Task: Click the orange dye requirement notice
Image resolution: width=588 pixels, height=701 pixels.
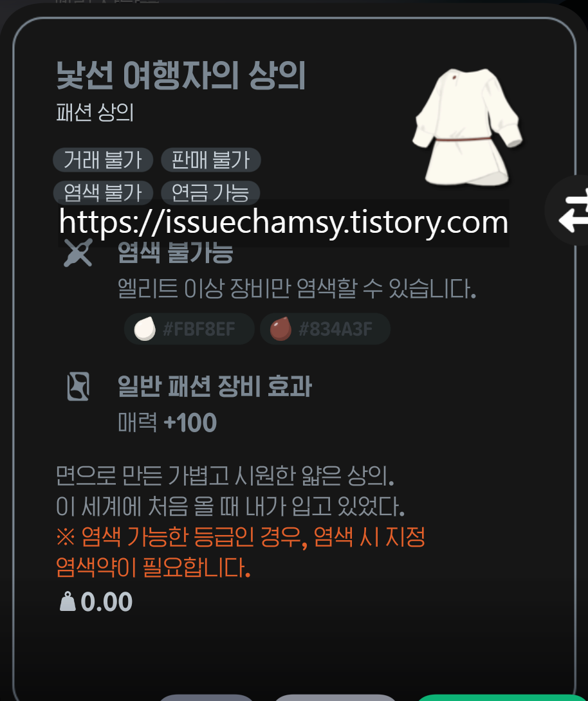Action: point(241,552)
